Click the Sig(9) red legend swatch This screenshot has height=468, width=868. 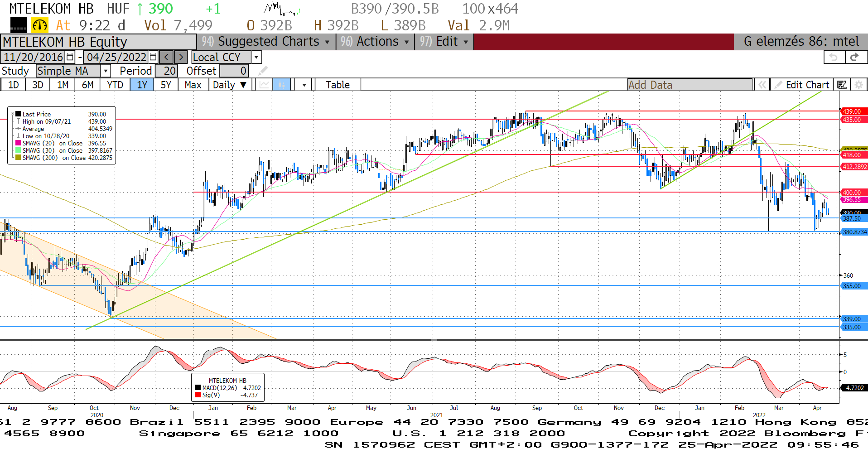click(x=198, y=395)
